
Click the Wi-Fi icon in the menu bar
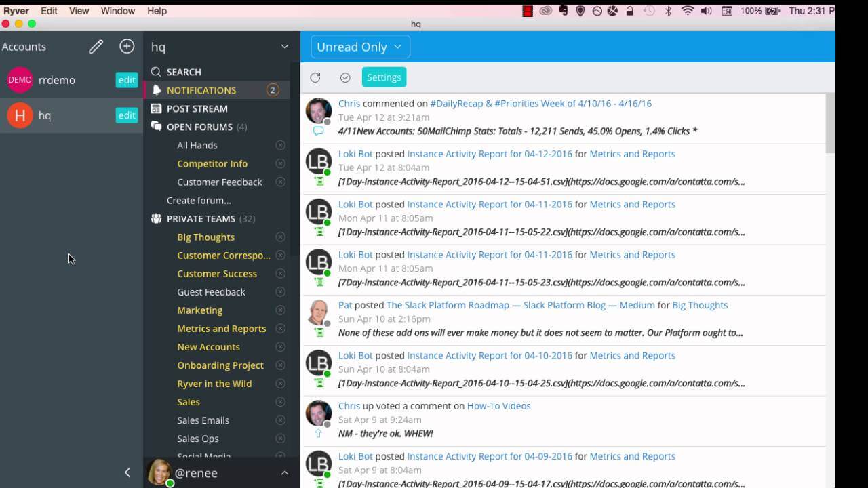coord(688,11)
